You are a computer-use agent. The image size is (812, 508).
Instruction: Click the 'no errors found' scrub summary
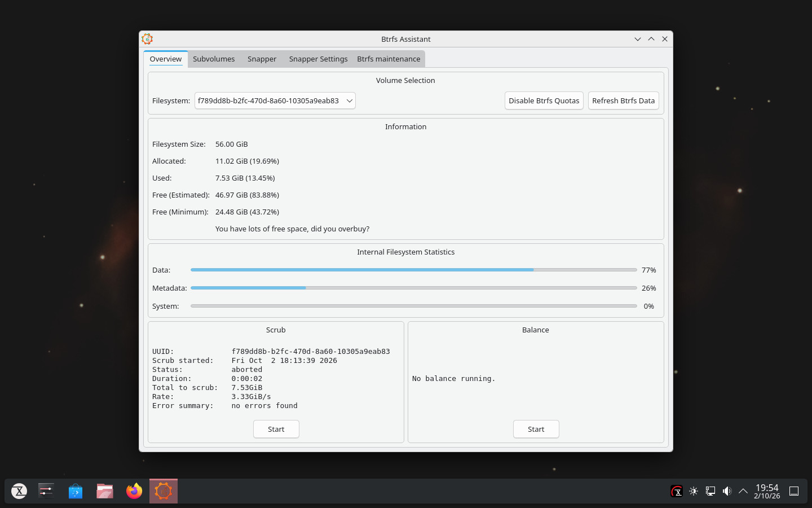tap(264, 406)
